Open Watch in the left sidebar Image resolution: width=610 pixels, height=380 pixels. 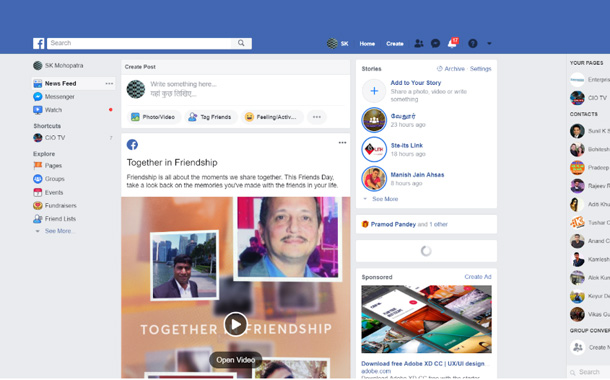pos(48,110)
